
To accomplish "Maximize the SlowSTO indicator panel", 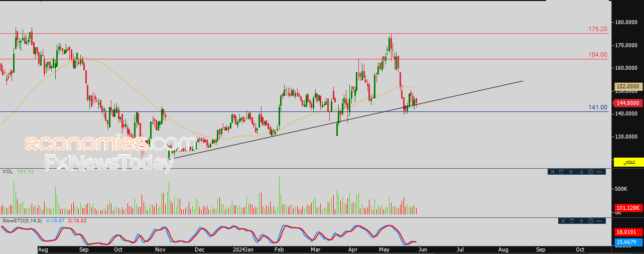I will pyautogui.click(x=572, y=221).
